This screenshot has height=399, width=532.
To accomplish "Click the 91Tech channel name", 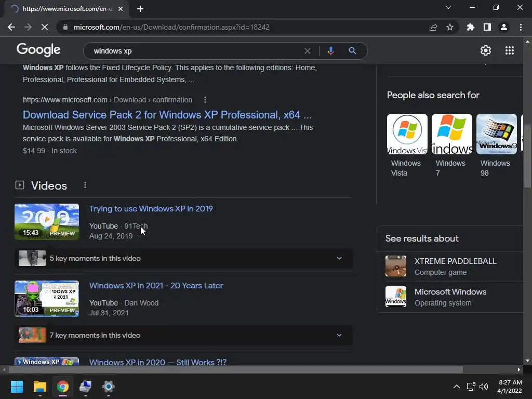I will tap(136, 226).
